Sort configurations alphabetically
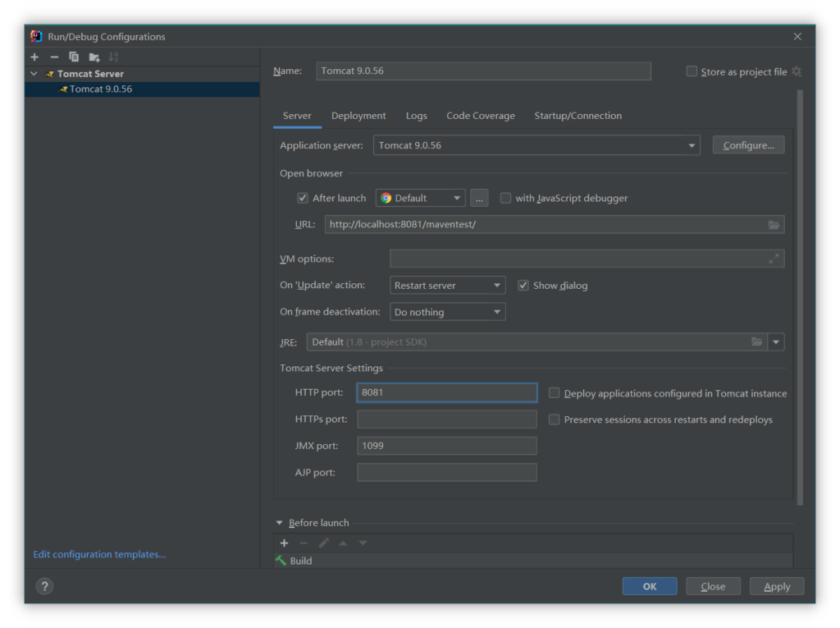This screenshot has width=840, height=628. point(113,57)
